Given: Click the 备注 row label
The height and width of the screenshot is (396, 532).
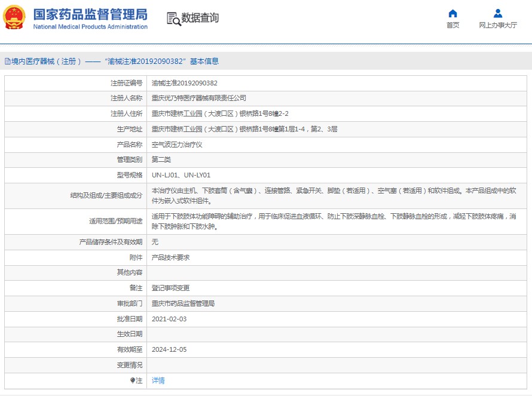Looking at the screenshot, I should (x=136, y=288).
